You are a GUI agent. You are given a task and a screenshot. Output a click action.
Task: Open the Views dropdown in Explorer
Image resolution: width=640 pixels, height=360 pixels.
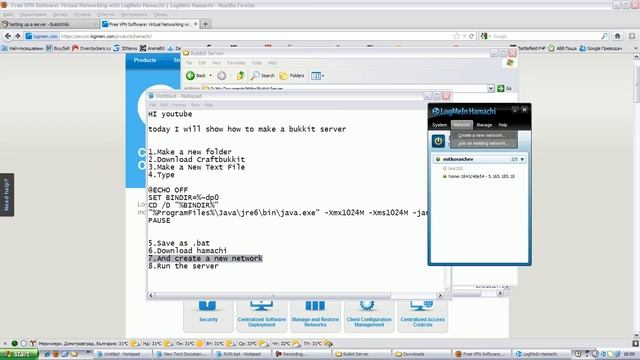tap(318, 76)
